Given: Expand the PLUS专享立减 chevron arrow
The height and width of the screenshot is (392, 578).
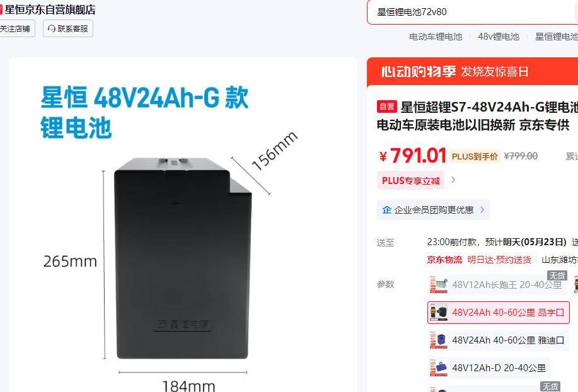Looking at the screenshot, I should click(x=453, y=180).
